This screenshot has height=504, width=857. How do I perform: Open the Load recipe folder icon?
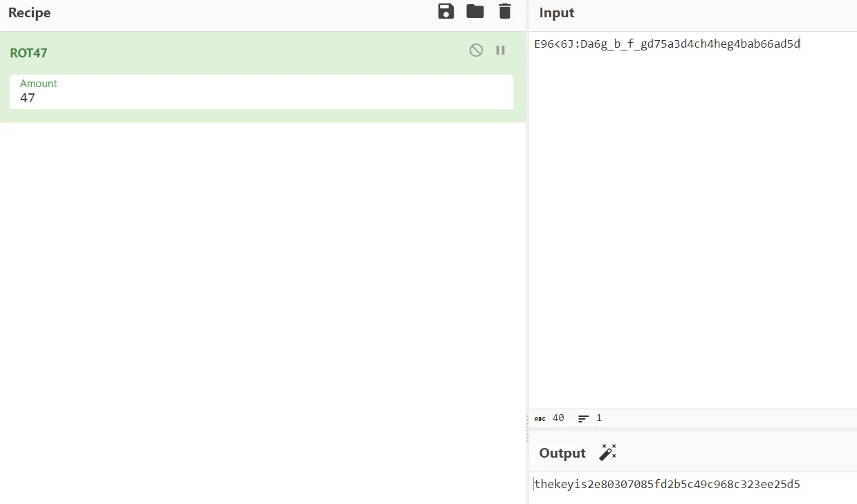[x=475, y=11]
